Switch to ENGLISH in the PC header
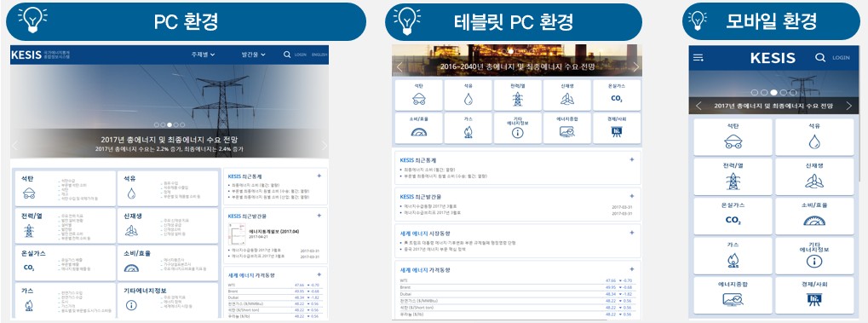This screenshot has height=323, width=868. coord(319,55)
